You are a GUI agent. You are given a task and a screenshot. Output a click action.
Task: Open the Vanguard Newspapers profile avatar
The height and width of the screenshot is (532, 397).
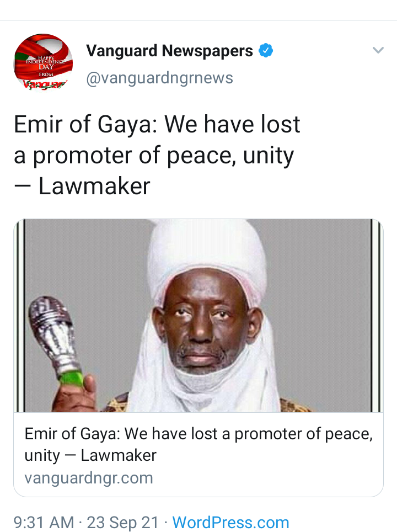pyautogui.click(x=43, y=63)
